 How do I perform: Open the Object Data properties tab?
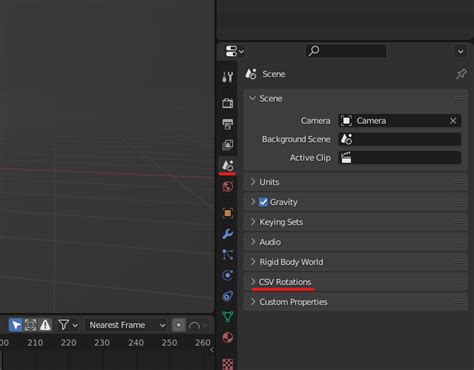(x=228, y=316)
